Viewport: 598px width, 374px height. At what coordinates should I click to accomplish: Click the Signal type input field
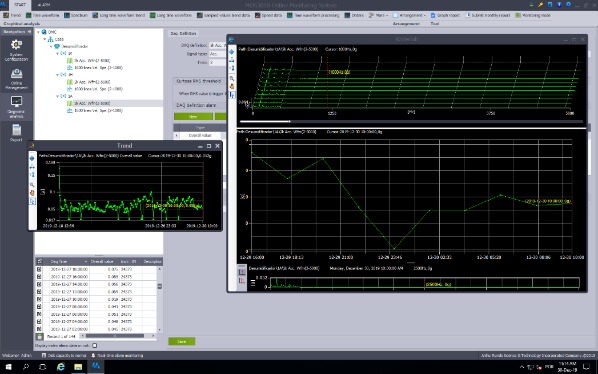pos(217,54)
